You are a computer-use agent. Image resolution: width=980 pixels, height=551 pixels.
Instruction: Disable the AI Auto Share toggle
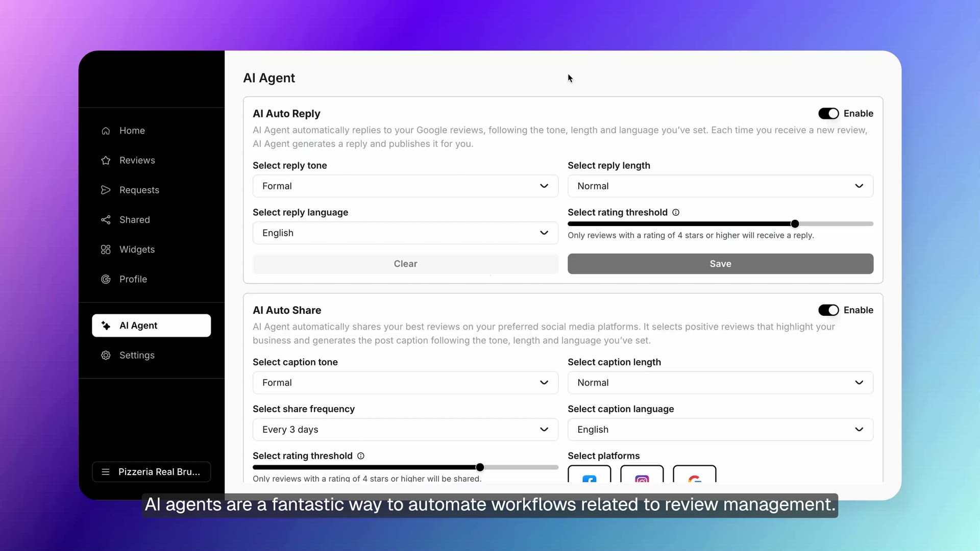[x=828, y=310]
